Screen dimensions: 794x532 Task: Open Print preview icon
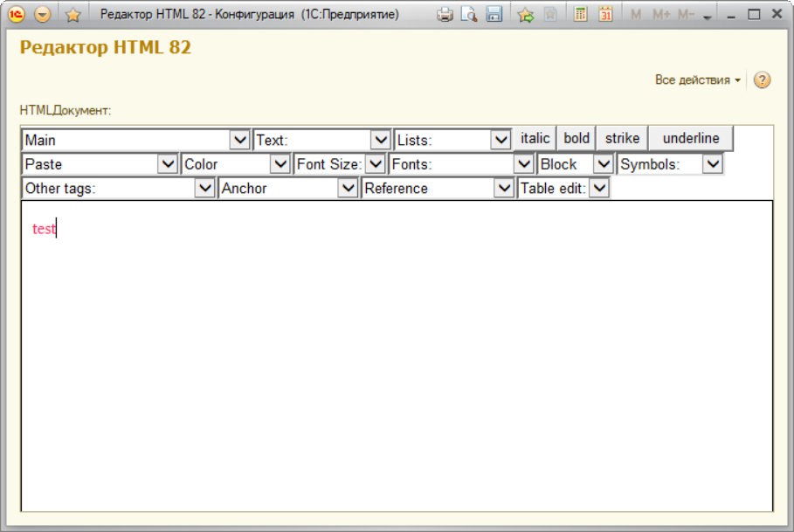pos(469,15)
